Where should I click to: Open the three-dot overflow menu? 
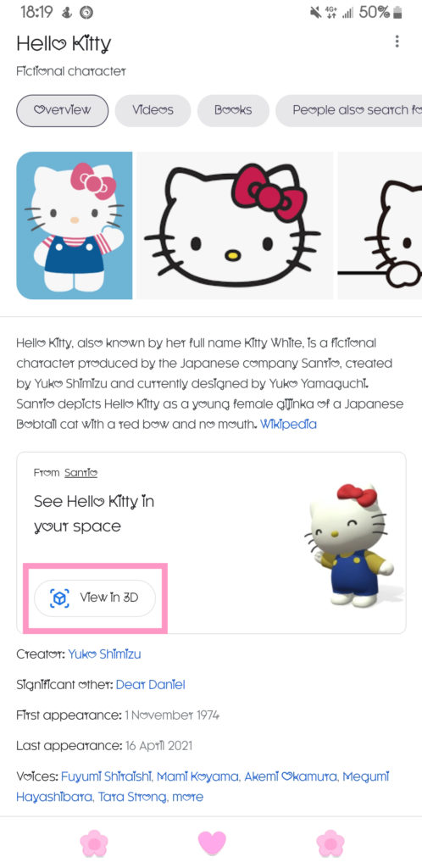point(397,42)
